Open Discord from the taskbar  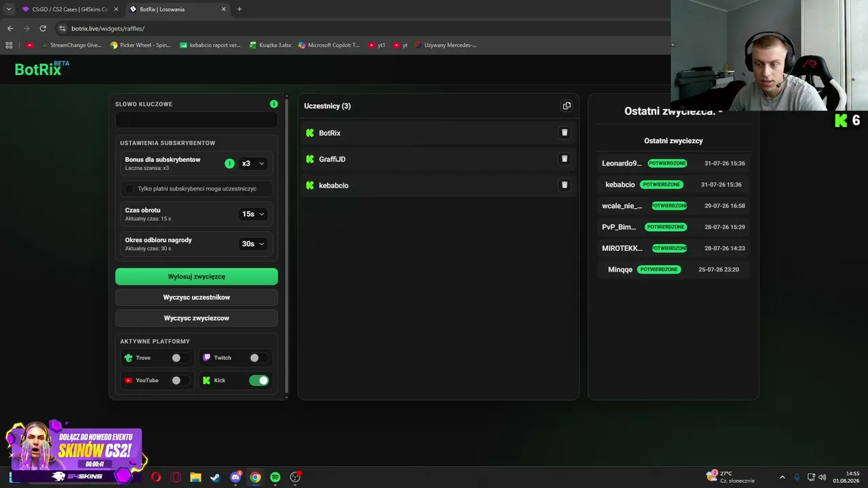[235, 477]
